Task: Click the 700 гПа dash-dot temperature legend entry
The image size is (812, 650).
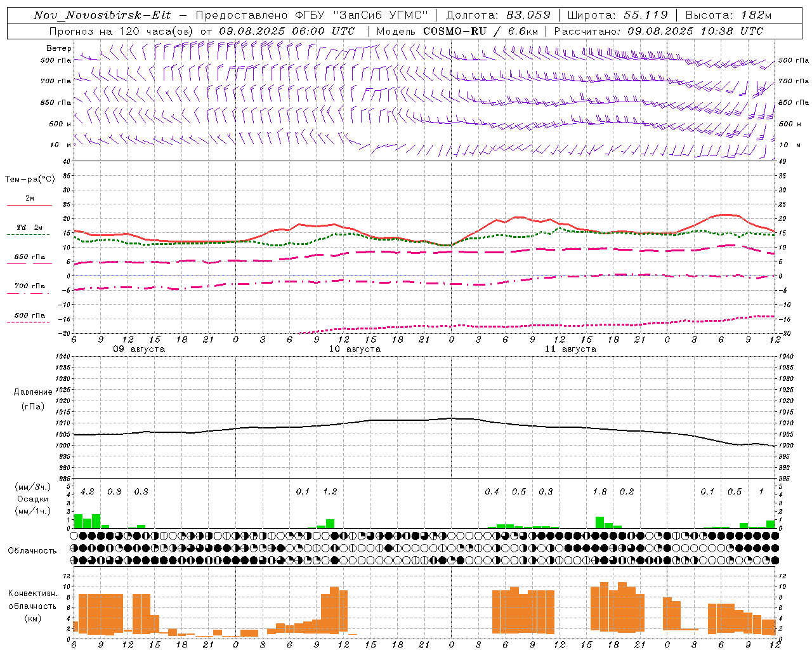Action: [x=29, y=286]
